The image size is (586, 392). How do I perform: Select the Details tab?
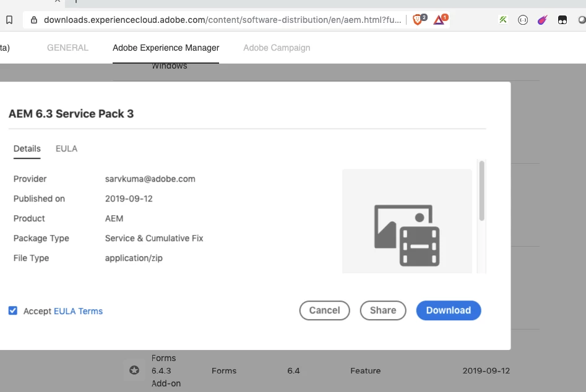pyautogui.click(x=27, y=148)
